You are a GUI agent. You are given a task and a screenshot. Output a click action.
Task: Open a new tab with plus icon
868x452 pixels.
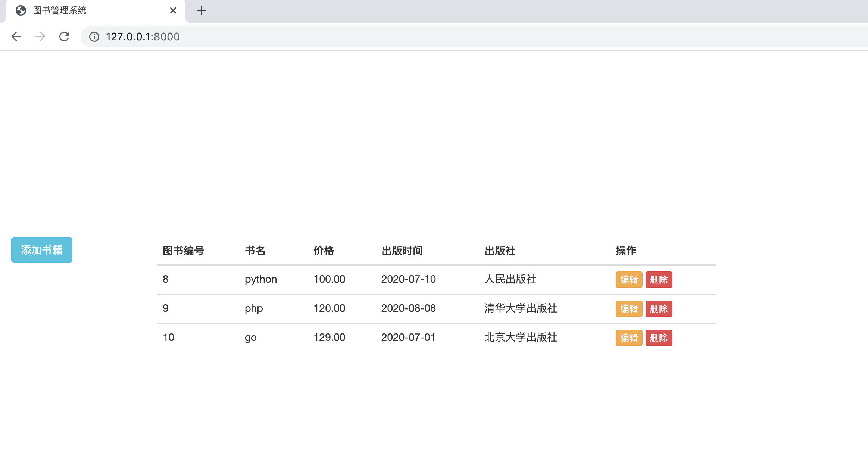pyautogui.click(x=202, y=10)
